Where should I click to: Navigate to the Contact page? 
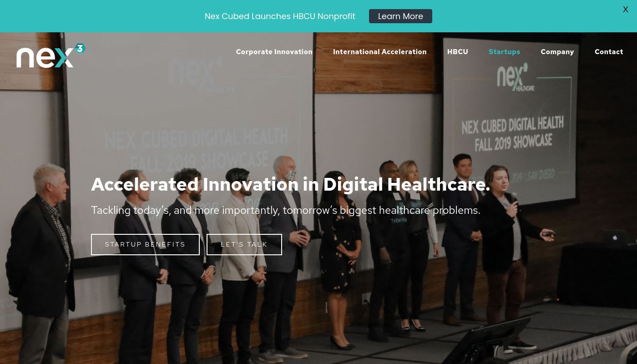[x=609, y=52]
